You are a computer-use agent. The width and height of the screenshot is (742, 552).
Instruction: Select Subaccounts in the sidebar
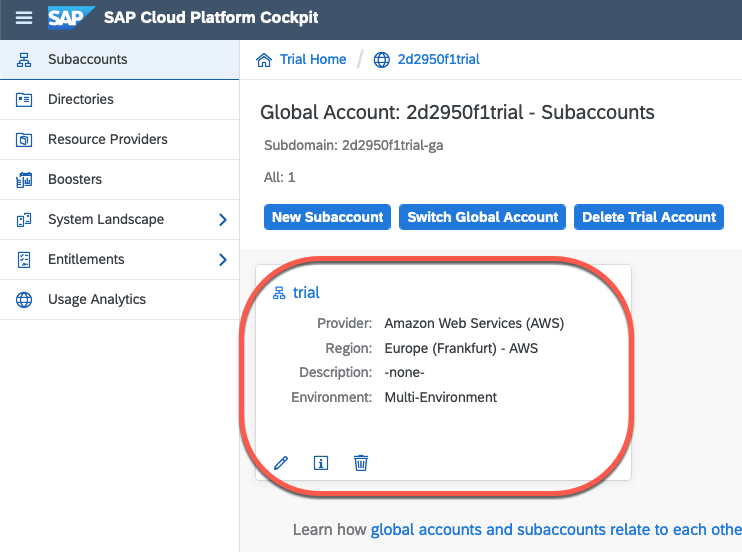pyautogui.click(x=88, y=60)
